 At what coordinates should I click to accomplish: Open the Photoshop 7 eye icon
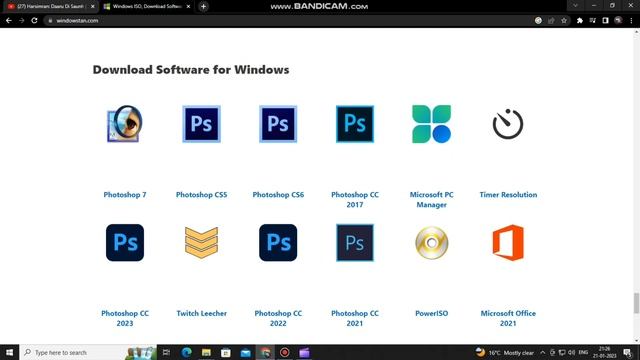pos(124,124)
